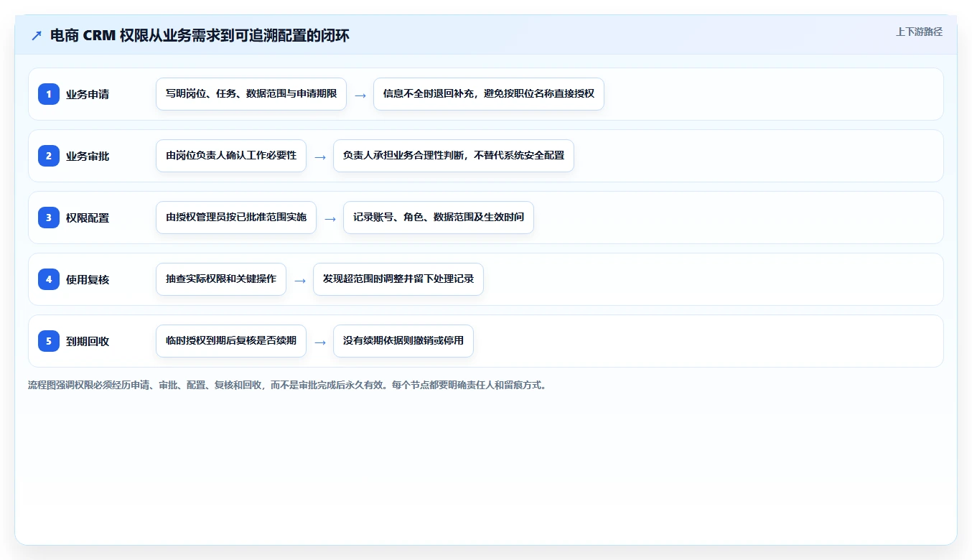Click the box 信息不全时退回补充，避免按职位名称直接授权
972x560 pixels.
[x=489, y=94]
